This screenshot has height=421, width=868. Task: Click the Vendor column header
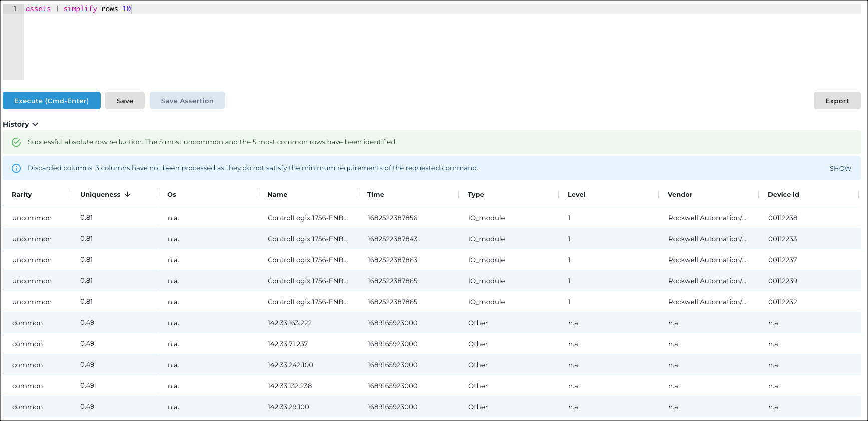(680, 194)
